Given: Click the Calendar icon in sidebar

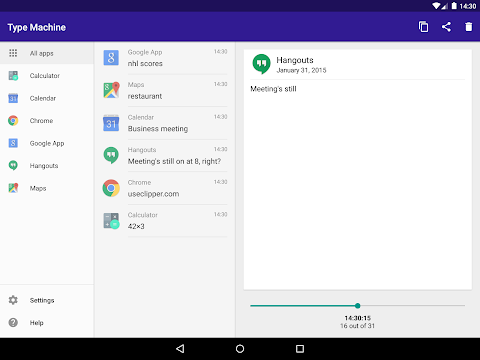Looking at the screenshot, I should (x=13, y=98).
